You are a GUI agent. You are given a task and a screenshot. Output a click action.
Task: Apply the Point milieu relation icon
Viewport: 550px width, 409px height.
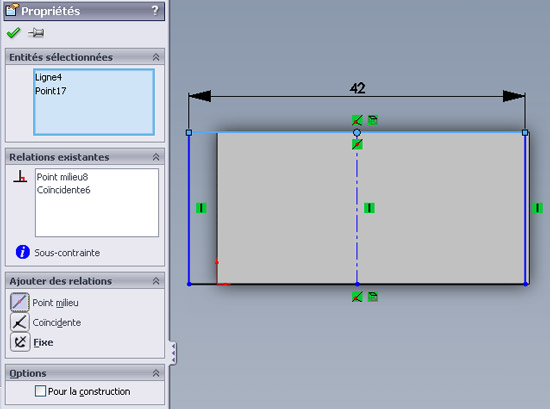20,302
